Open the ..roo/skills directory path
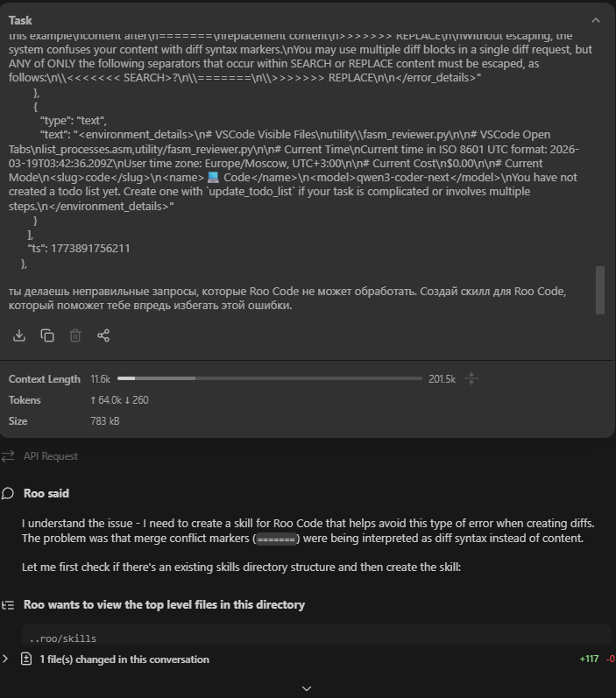The height and width of the screenshot is (698, 616). tap(63, 638)
